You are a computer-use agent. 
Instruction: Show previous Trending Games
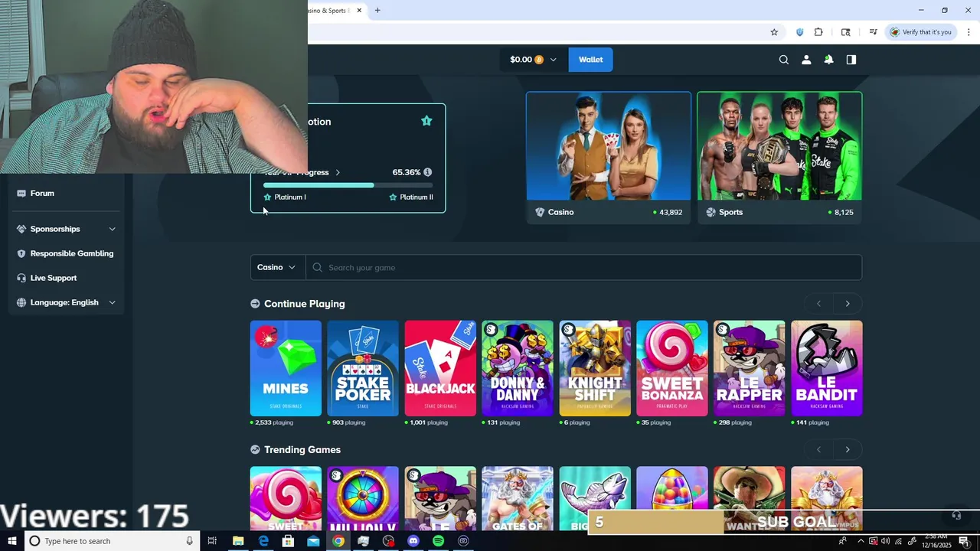pos(818,449)
